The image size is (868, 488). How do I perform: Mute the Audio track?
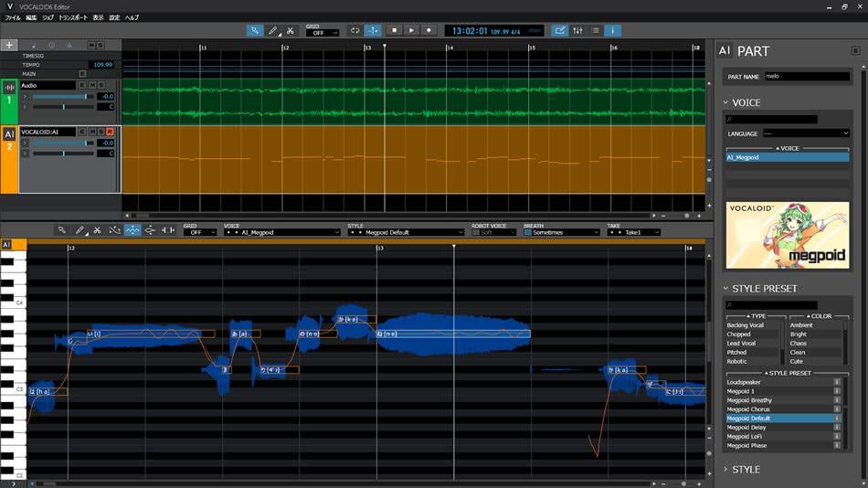(x=91, y=85)
